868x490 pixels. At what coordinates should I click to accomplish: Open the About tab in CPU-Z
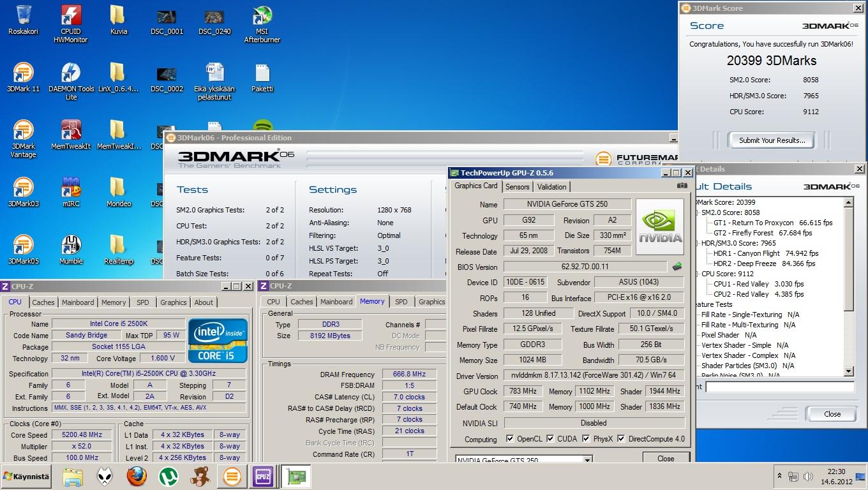click(204, 302)
